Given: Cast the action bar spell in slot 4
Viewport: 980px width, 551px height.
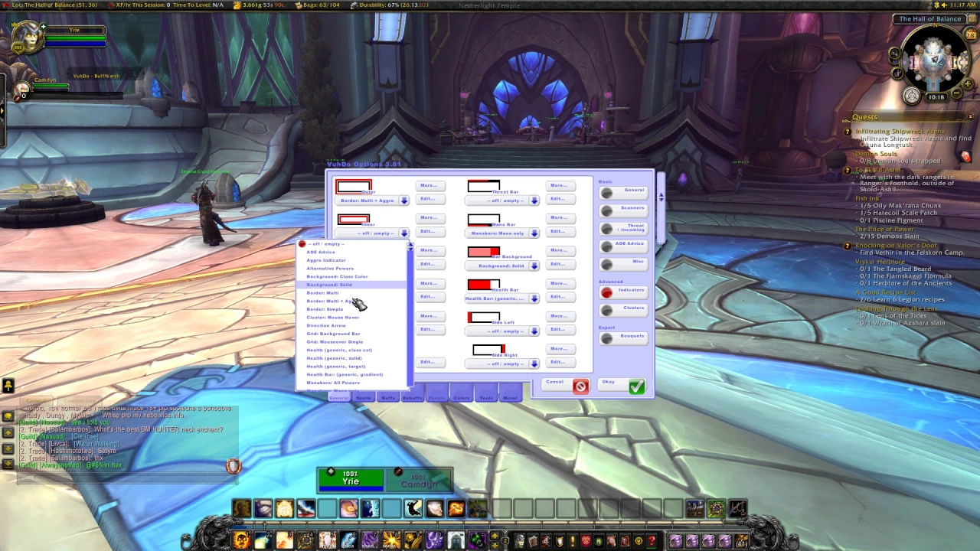Looking at the screenshot, I should coord(305,541).
